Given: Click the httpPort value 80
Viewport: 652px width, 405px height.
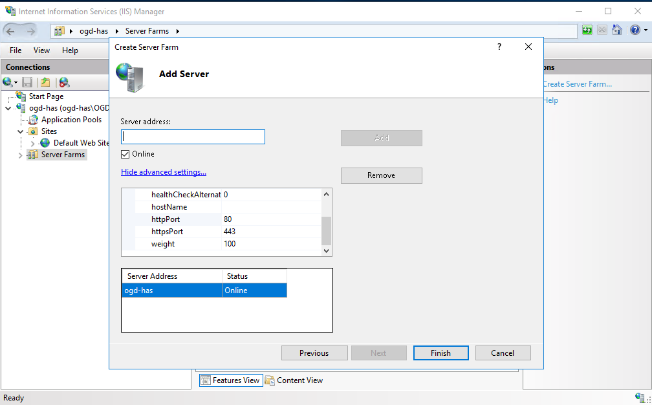Looking at the screenshot, I should (272, 219).
